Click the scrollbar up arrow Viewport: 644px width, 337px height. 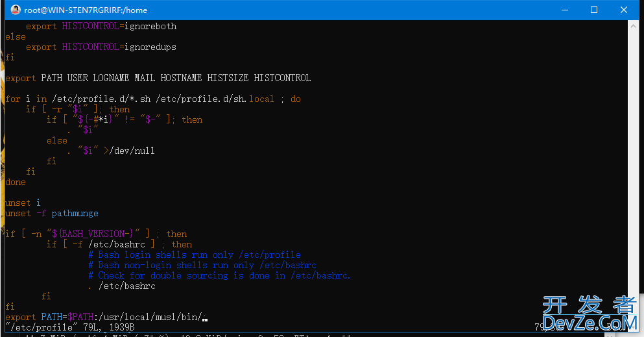point(633,25)
